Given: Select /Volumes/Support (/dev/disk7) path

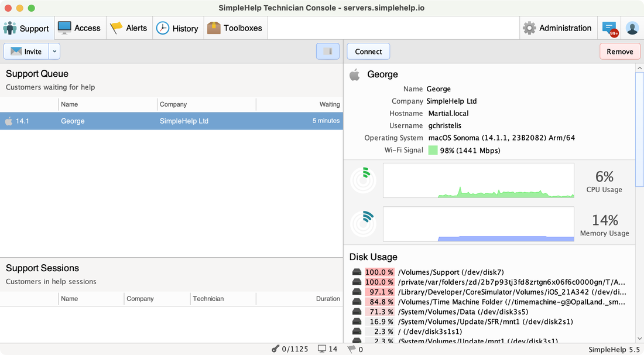Looking at the screenshot, I should 451,272.
